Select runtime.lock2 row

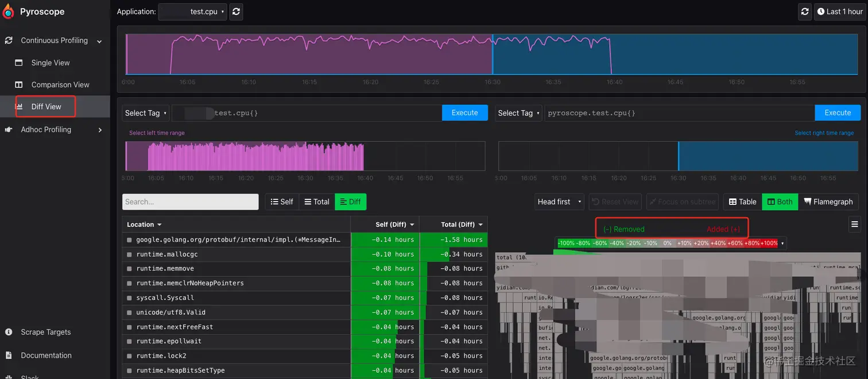pyautogui.click(x=305, y=356)
